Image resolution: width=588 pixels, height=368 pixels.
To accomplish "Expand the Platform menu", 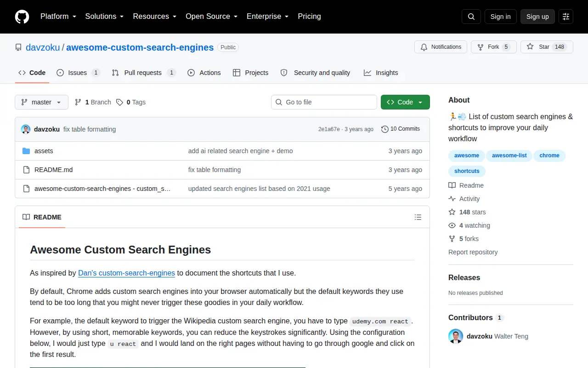I will [58, 17].
